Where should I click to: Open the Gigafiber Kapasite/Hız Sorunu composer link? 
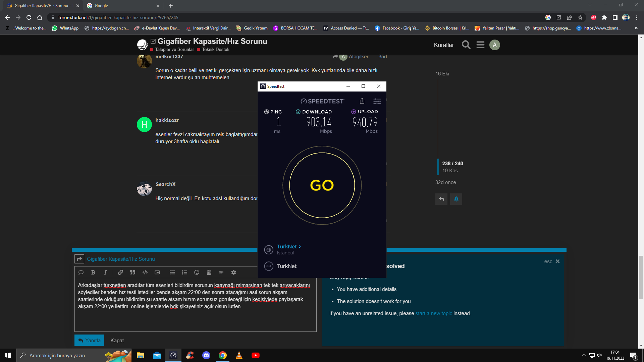point(121,259)
